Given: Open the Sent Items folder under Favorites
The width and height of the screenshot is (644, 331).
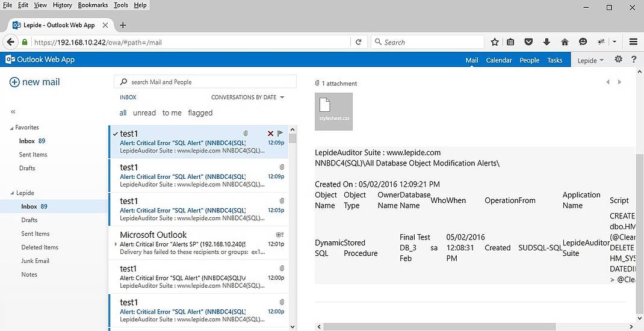Looking at the screenshot, I should tap(34, 155).
